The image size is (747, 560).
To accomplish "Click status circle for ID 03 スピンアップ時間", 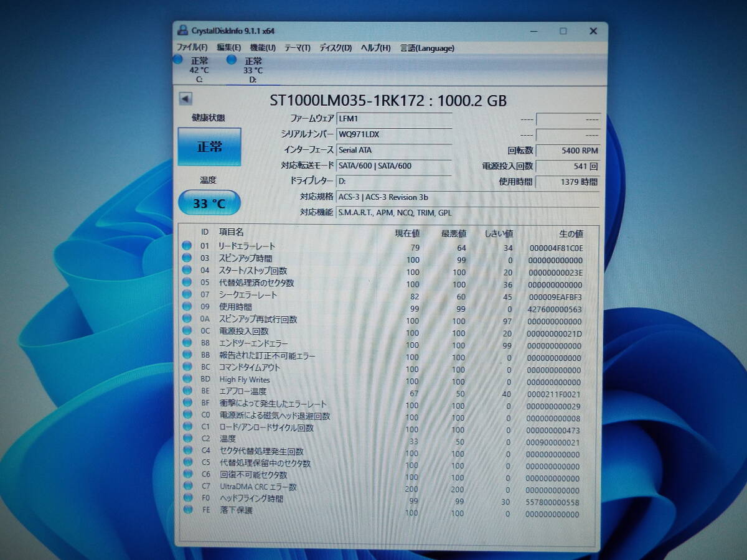I will (x=186, y=258).
